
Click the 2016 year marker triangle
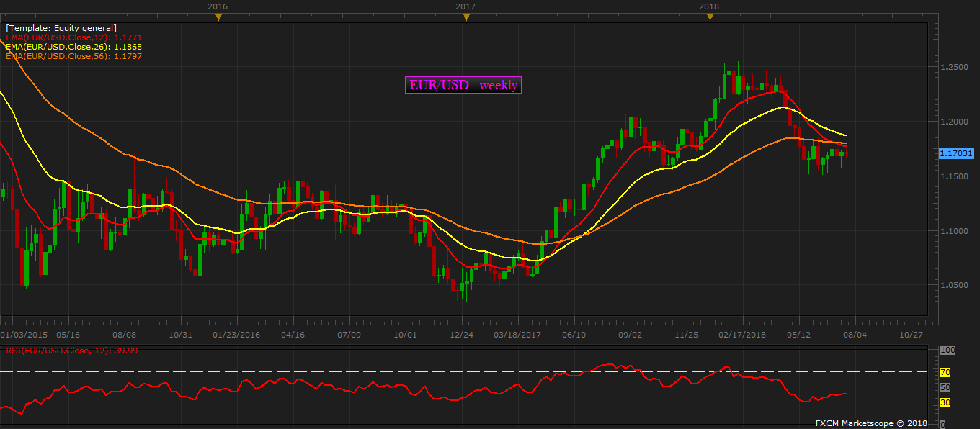click(x=218, y=17)
